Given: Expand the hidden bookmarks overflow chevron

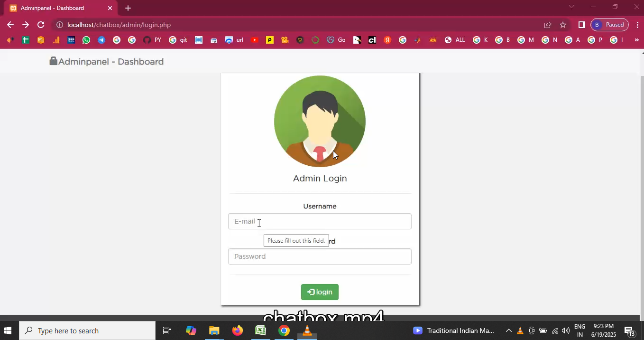Looking at the screenshot, I should (636, 40).
